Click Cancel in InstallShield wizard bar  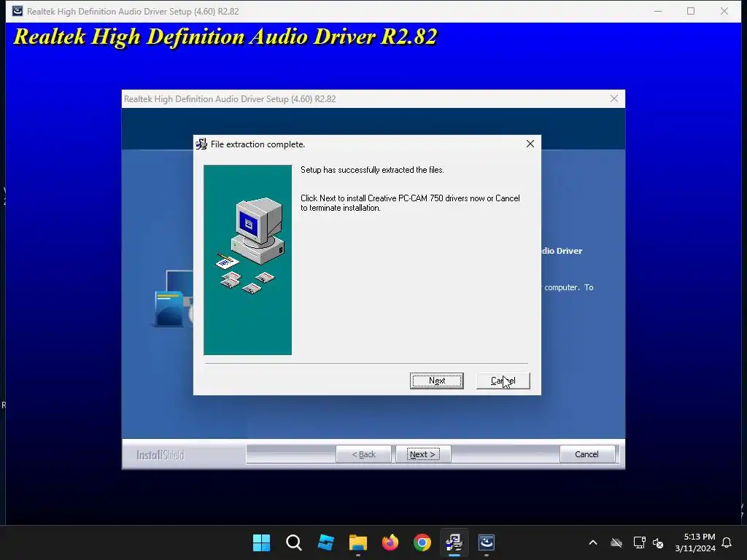coord(587,454)
